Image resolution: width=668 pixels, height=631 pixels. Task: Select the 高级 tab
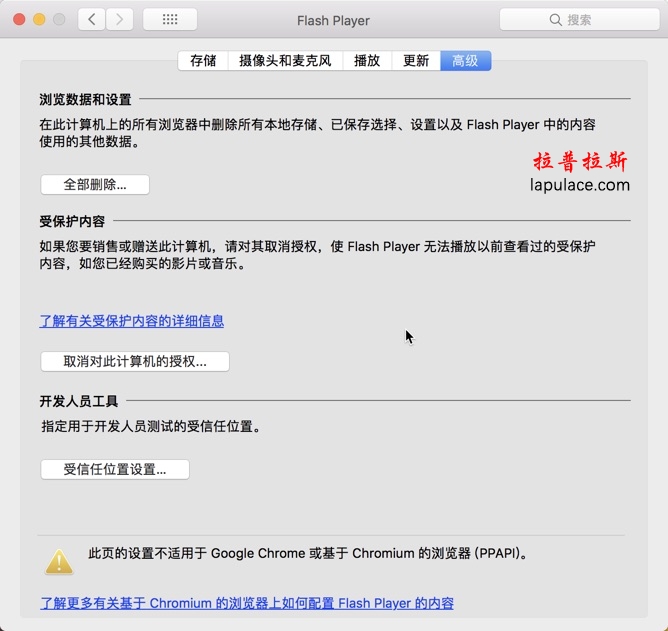[x=465, y=61]
